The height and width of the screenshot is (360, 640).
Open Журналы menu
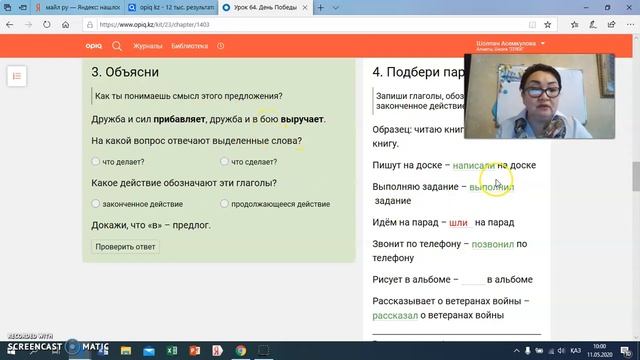click(147, 46)
